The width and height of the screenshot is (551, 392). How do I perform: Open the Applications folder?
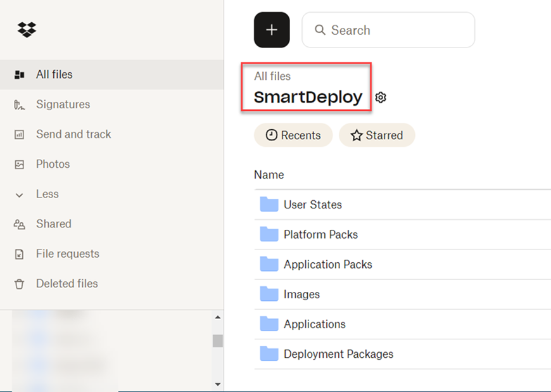point(315,324)
